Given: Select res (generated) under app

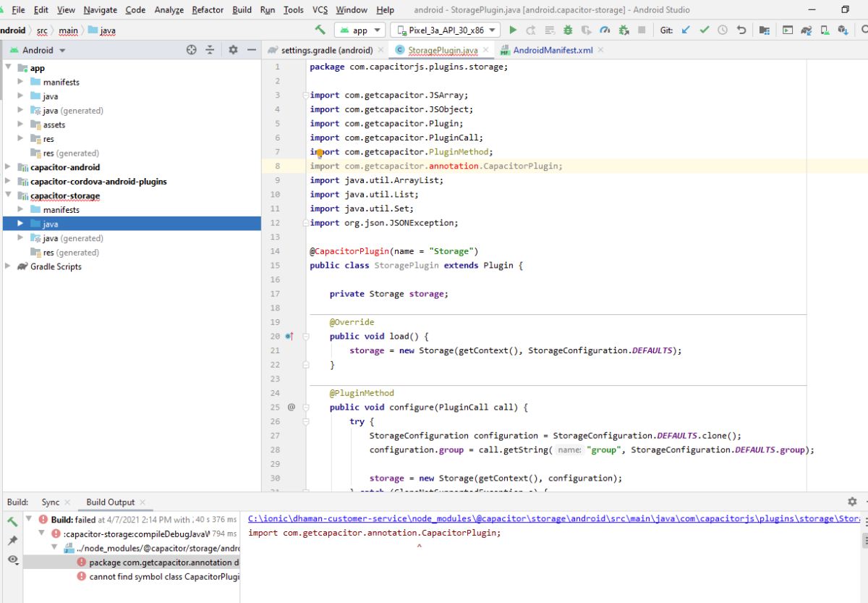Looking at the screenshot, I should (x=71, y=153).
